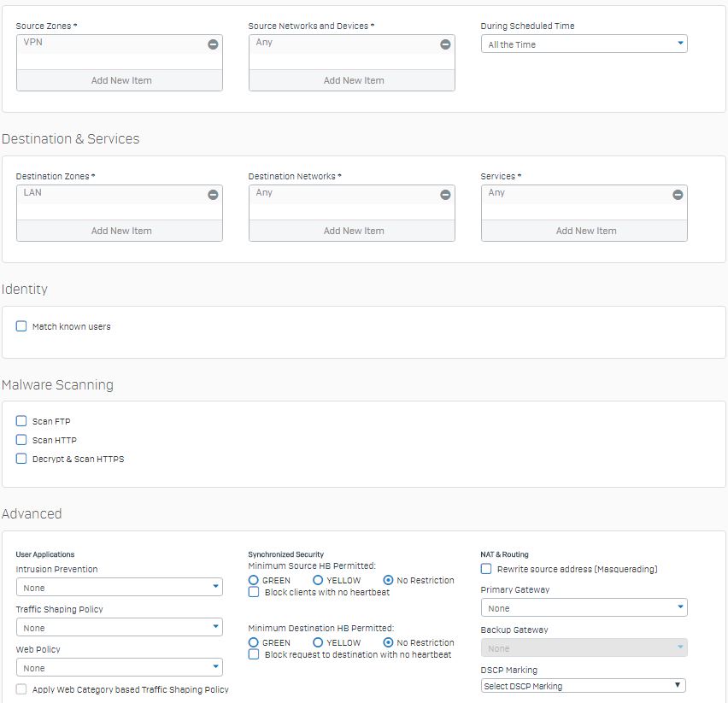The width and height of the screenshot is (728, 703).
Task: Check Block clients with no heartbeat
Action: pyautogui.click(x=254, y=592)
